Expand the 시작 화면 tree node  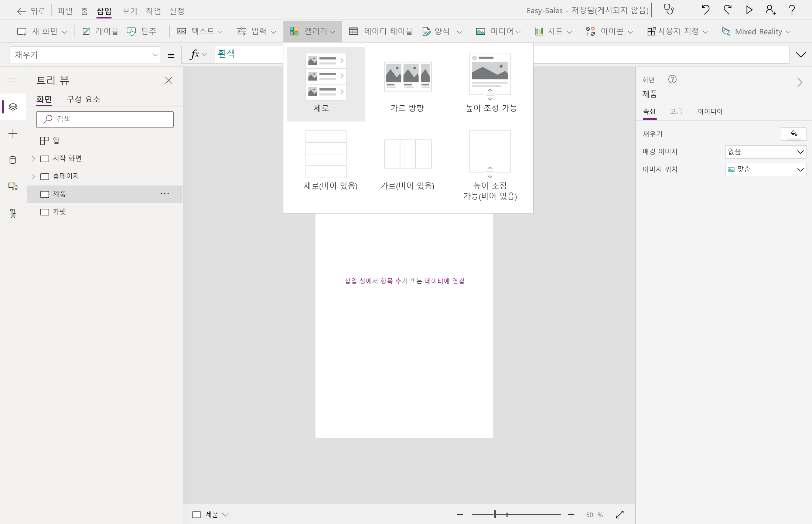[33, 159]
